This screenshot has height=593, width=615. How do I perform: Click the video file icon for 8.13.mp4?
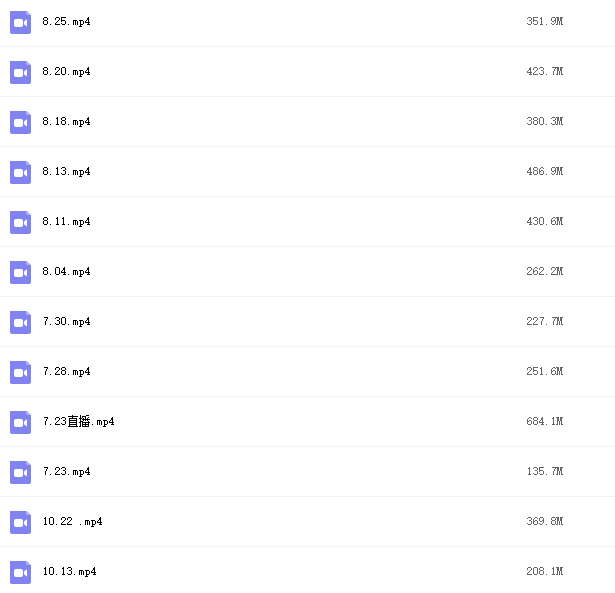click(x=20, y=172)
